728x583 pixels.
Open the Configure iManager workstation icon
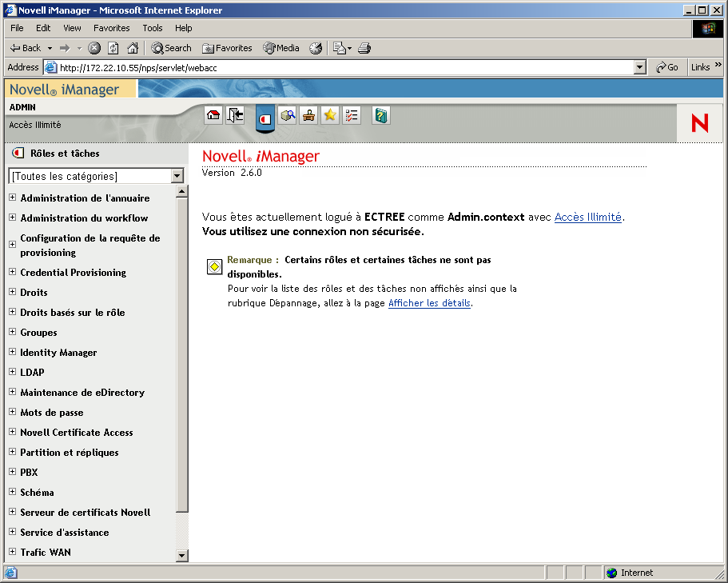pyautogui.click(x=308, y=115)
